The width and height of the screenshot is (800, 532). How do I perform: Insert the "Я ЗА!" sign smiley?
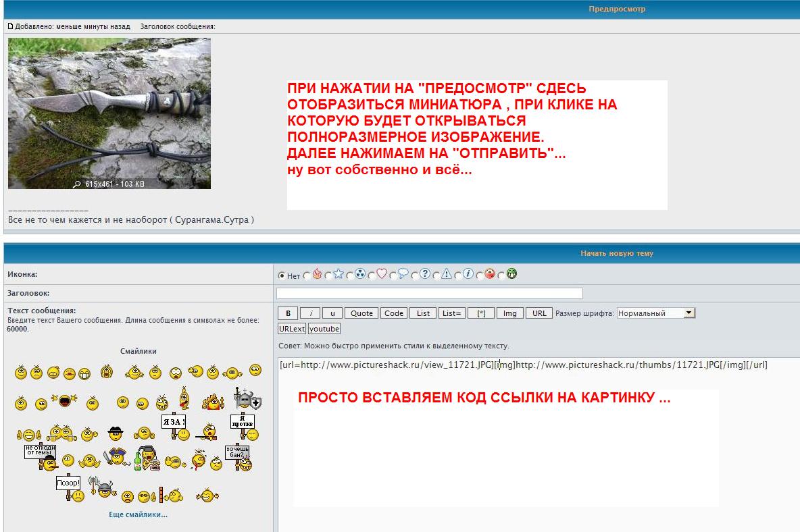point(176,427)
